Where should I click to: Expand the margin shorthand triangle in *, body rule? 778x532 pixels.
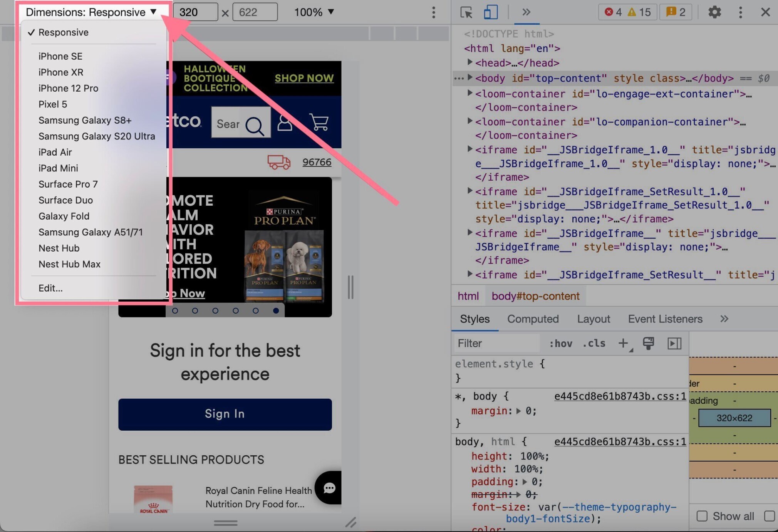[x=518, y=411]
